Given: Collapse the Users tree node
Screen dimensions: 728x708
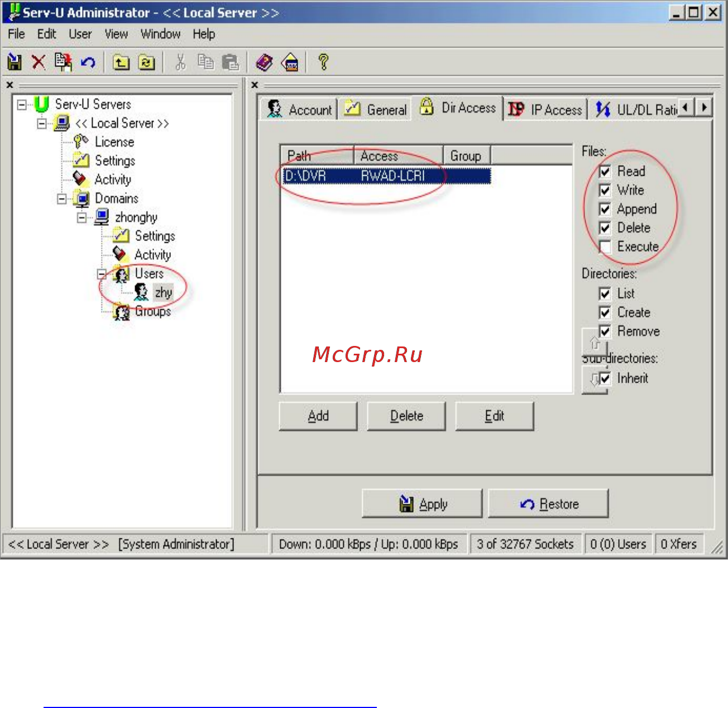Looking at the screenshot, I should (x=102, y=274).
